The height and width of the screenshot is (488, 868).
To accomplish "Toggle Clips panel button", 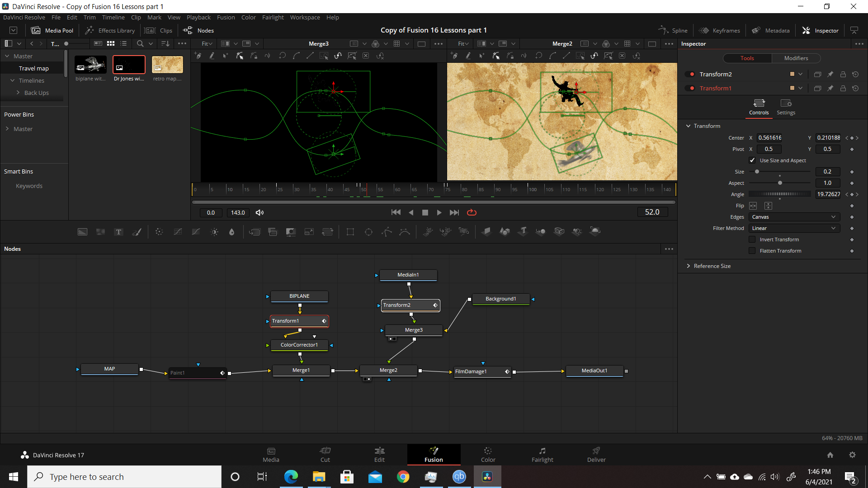I will [159, 30].
